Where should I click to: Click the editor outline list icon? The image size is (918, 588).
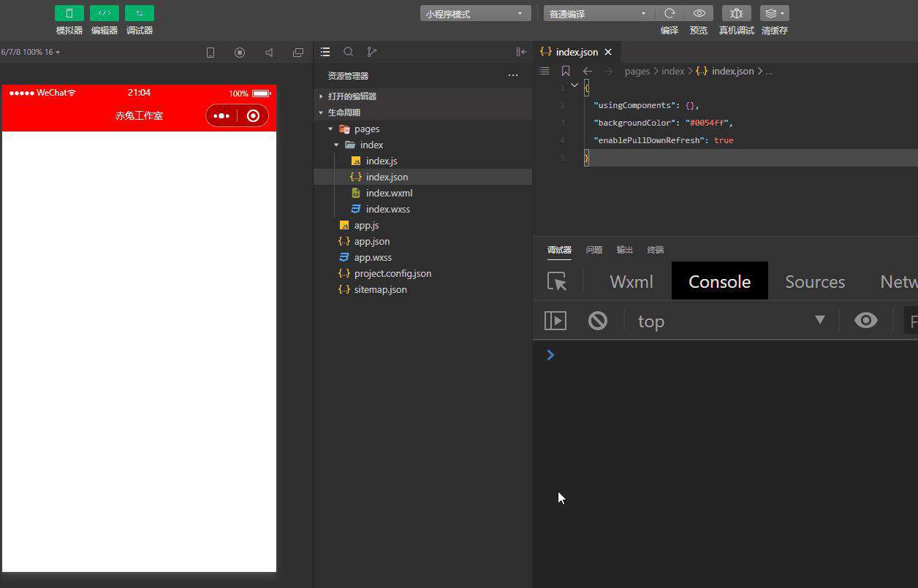[544, 71]
